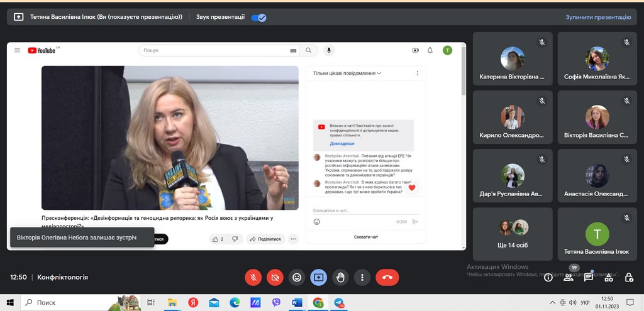Screen dimensions: 644x311
Task: Enable the camera with the red video button
Action: (x=275, y=276)
